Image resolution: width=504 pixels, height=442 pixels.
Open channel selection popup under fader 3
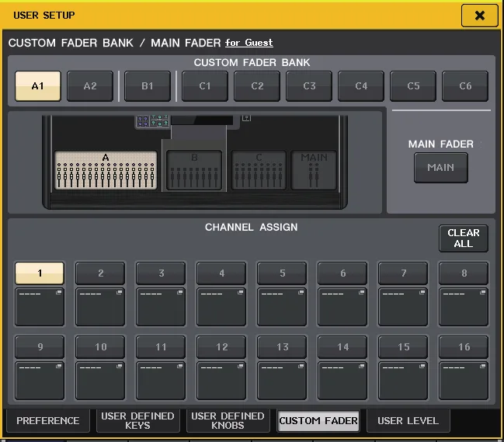tap(161, 307)
